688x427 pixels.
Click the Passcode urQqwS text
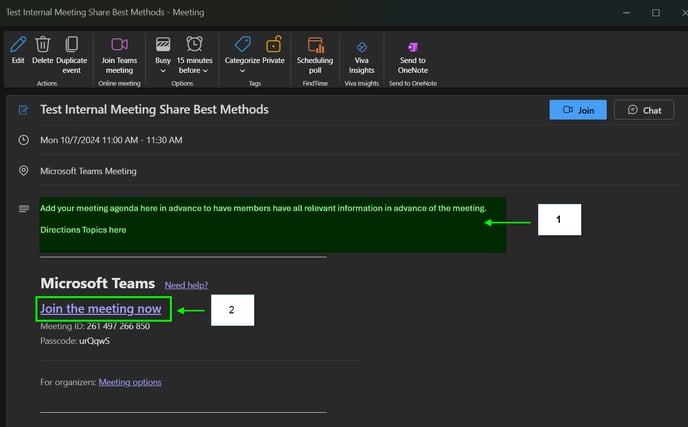tap(75, 341)
